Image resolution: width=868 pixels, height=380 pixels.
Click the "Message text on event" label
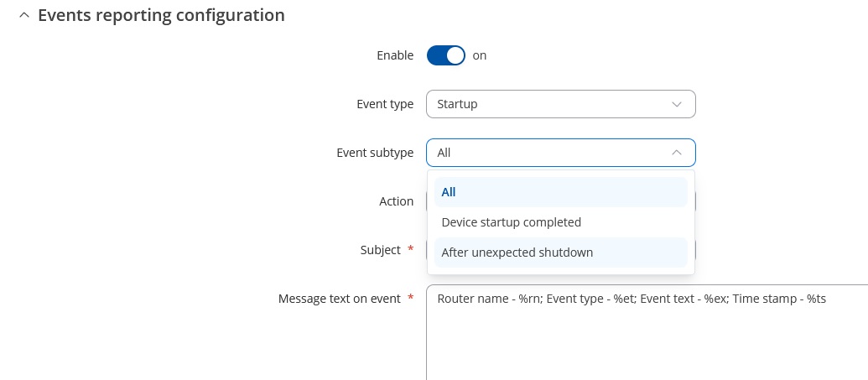[340, 299]
